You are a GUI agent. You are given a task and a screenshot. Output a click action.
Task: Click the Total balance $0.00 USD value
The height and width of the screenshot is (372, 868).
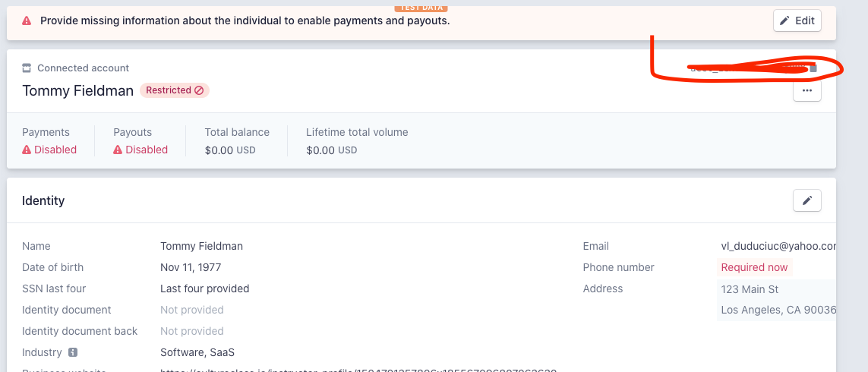tap(230, 150)
